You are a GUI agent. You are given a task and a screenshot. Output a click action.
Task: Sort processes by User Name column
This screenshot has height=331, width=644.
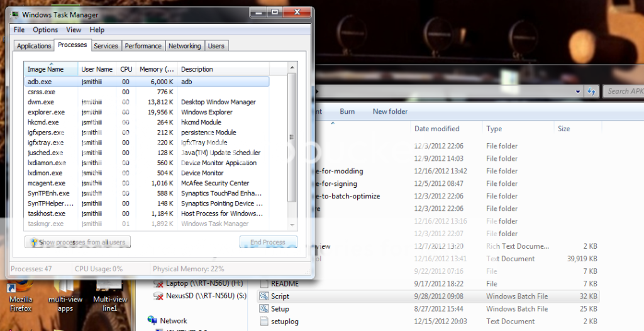97,69
